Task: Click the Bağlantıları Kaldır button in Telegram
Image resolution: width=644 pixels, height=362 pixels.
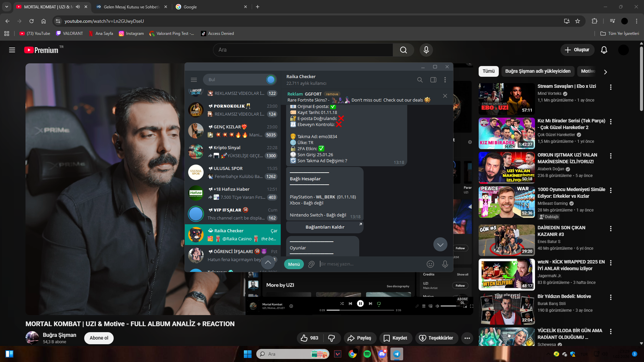Action: (x=325, y=227)
